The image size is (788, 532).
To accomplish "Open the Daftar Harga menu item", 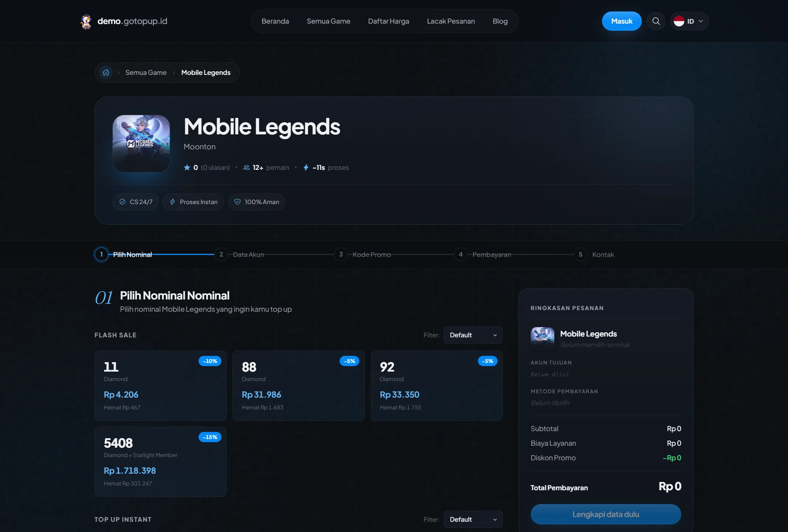I will tap(388, 21).
